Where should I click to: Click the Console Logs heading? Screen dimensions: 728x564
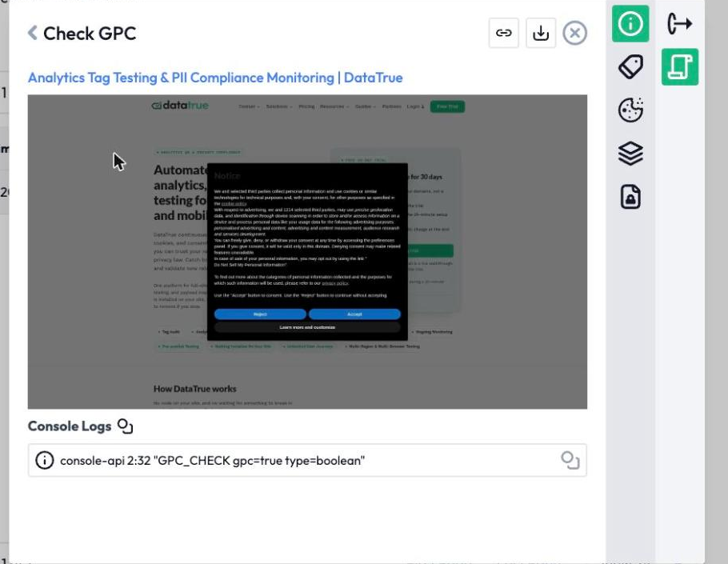(x=70, y=426)
